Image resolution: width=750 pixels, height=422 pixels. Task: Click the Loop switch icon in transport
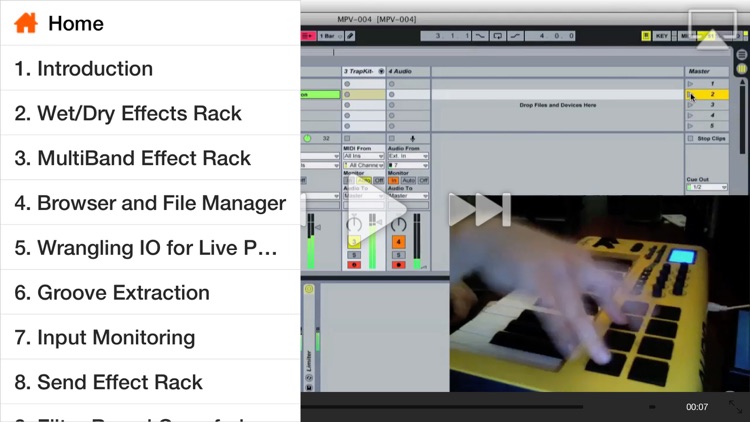tap(497, 36)
